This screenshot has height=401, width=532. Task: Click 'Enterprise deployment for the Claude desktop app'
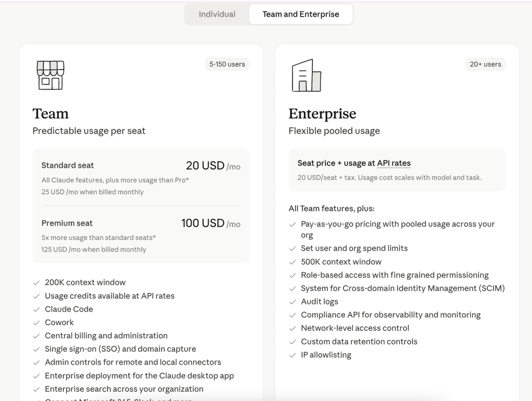139,376
